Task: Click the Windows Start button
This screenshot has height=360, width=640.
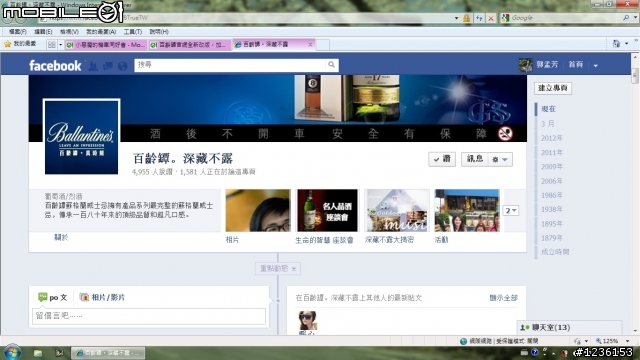Action: click(12, 353)
